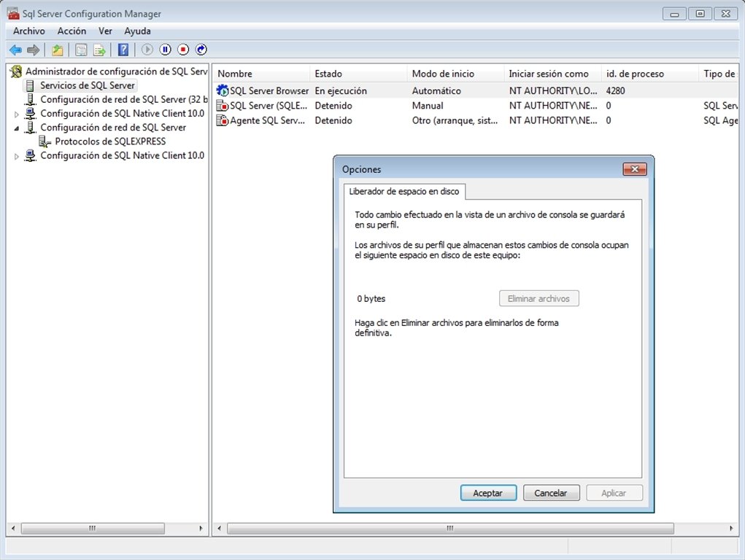Open the Ayuda menu
745x560 pixels.
tap(137, 31)
